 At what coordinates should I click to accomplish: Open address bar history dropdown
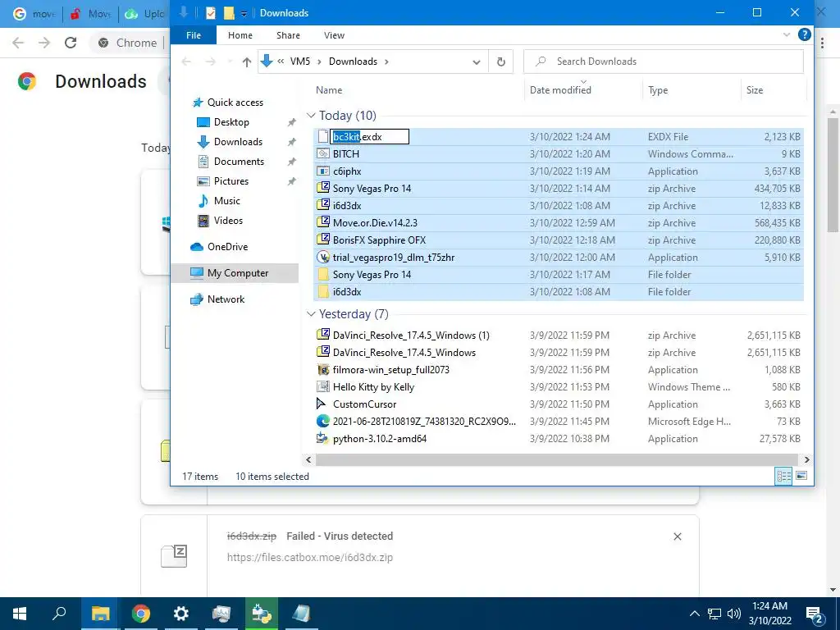pyautogui.click(x=477, y=62)
